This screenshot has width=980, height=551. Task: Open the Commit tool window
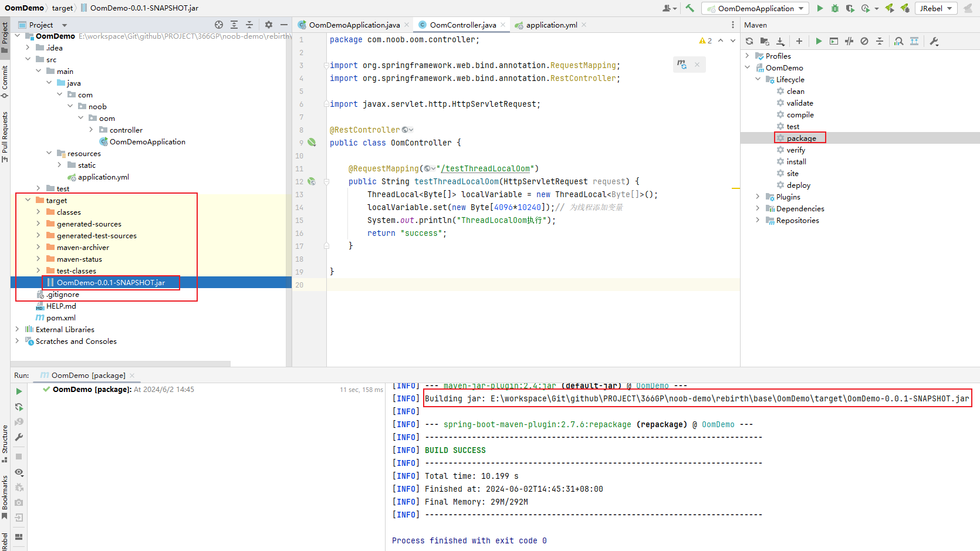[x=5, y=81]
